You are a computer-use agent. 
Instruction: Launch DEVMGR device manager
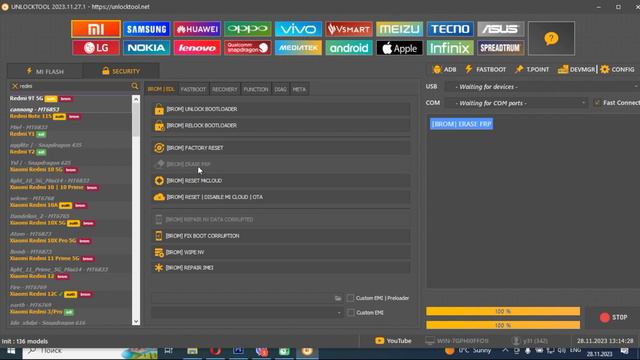[x=577, y=69]
